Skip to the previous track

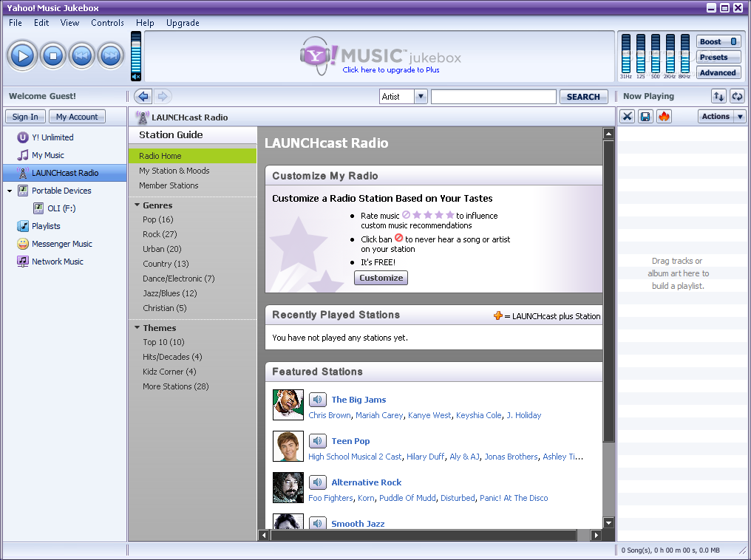click(x=81, y=56)
